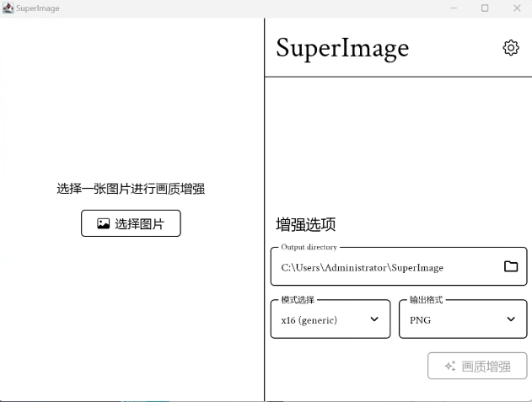Click the 选择一张图片进行画质增强 prompt text

coord(131,189)
